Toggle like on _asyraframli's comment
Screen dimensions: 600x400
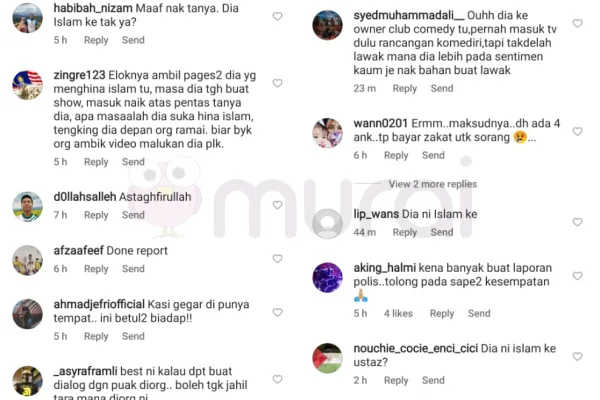(277, 379)
